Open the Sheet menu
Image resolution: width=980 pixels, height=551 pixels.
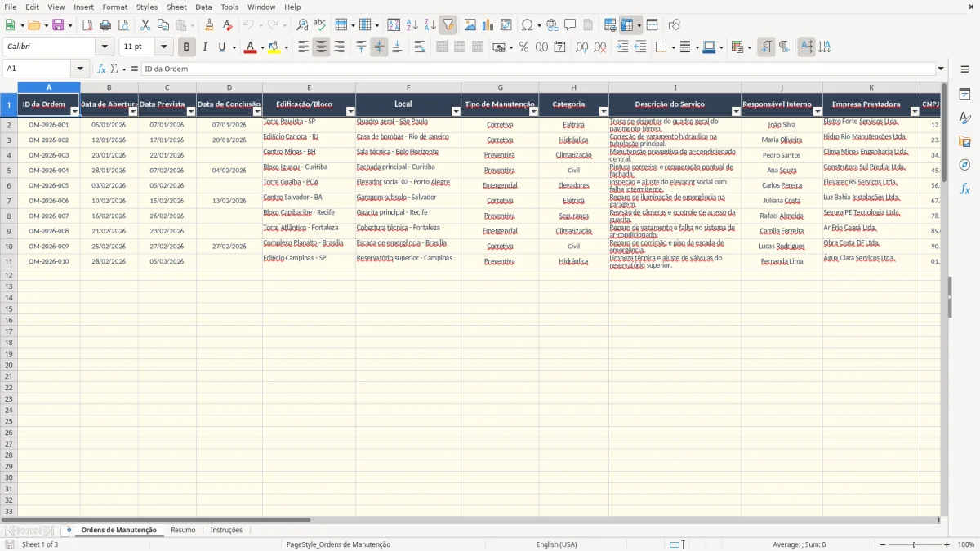click(x=176, y=7)
